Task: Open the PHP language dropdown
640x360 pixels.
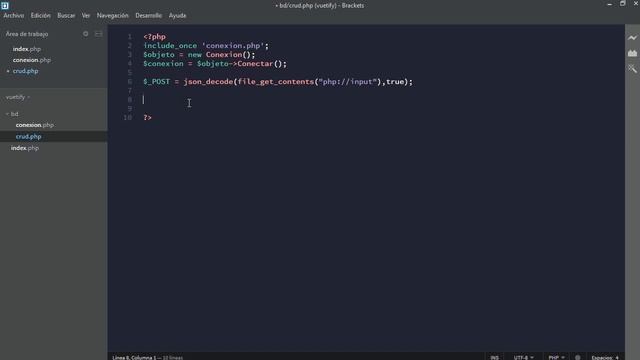Action: coord(556,357)
